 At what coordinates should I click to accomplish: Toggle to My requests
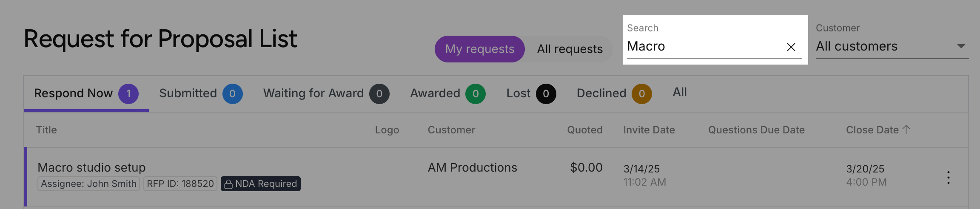[480, 49]
